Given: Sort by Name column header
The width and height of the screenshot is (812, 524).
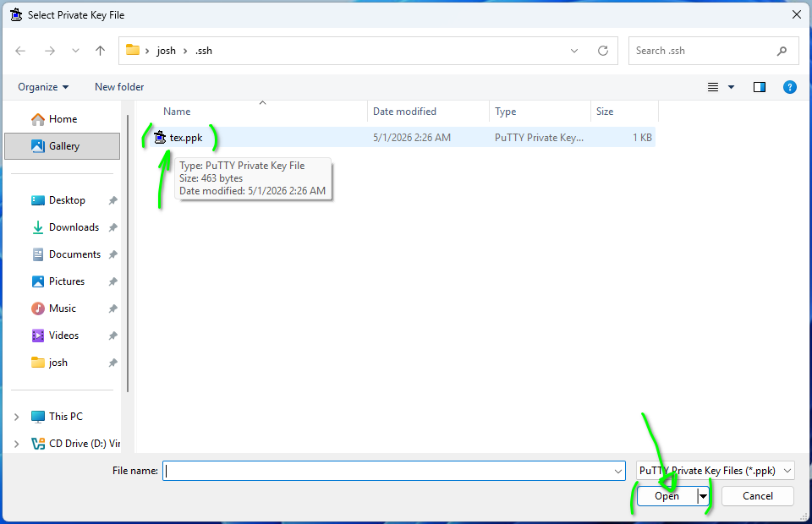Looking at the screenshot, I should coord(177,112).
